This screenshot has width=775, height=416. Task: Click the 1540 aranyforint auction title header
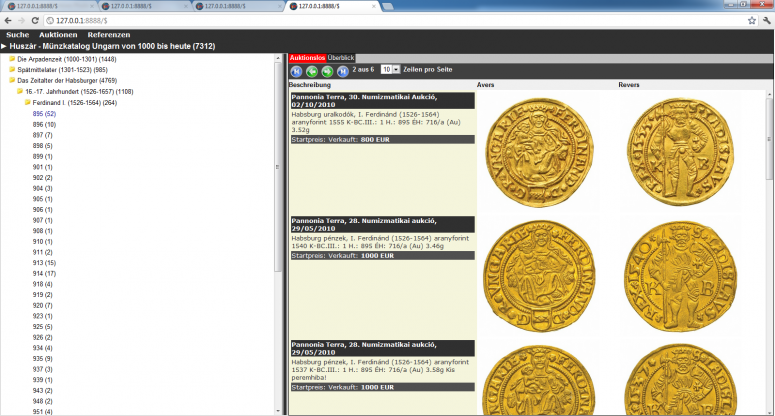click(382, 224)
